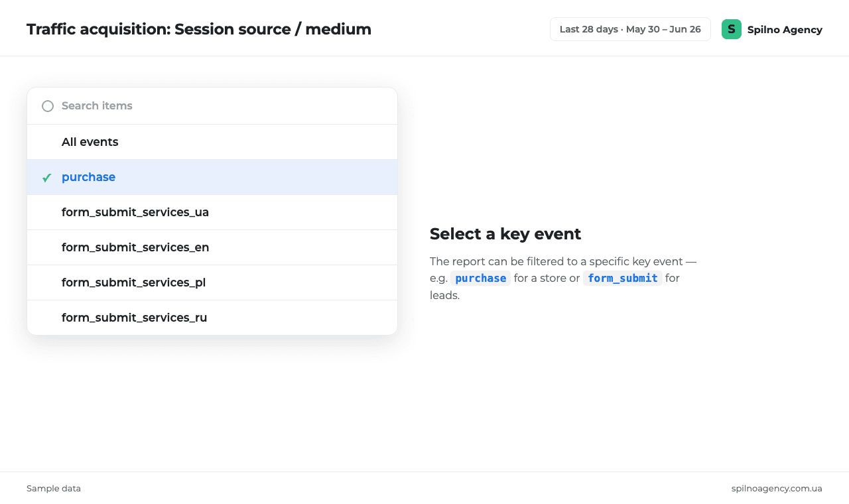
Task: Click the purchase code tag in description
Action: 481,279
